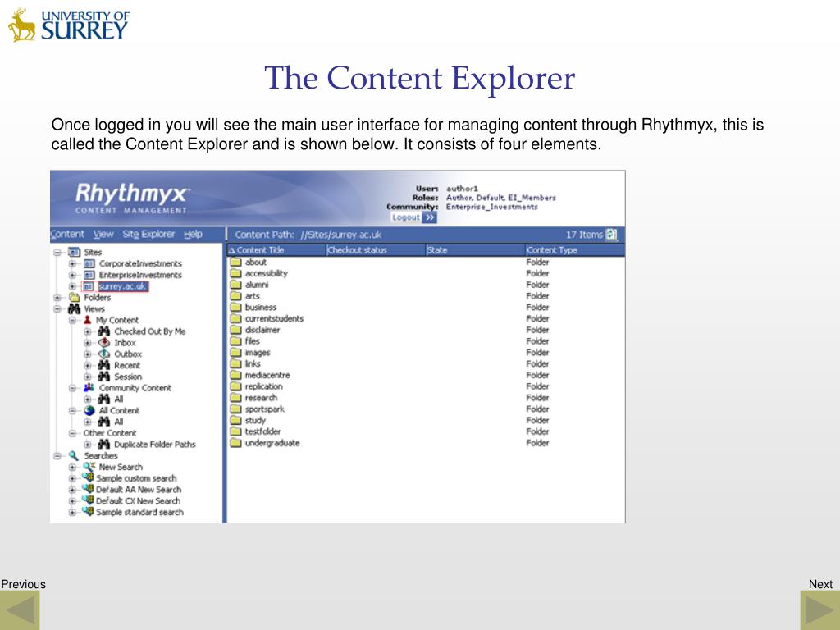Image resolution: width=840 pixels, height=630 pixels.
Task: Click the All Content globe icon
Action: 89,410
